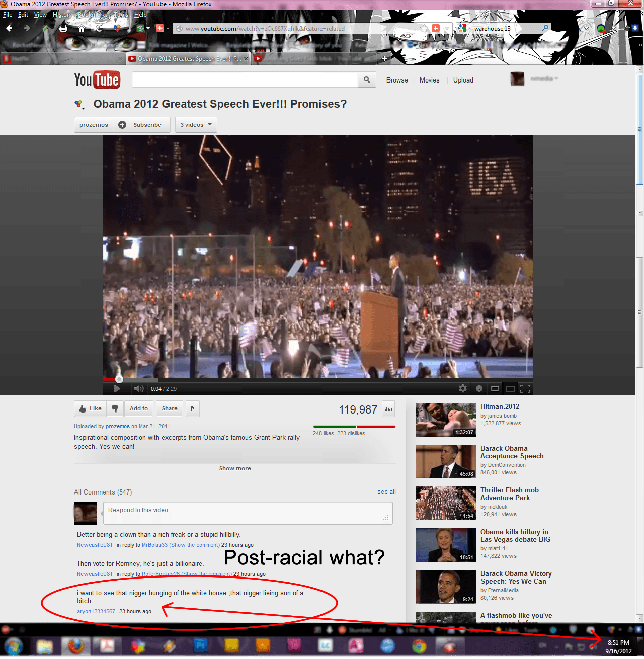The height and width of the screenshot is (659, 644).
Task: Expand the 3 videos dropdown
Action: point(196,125)
